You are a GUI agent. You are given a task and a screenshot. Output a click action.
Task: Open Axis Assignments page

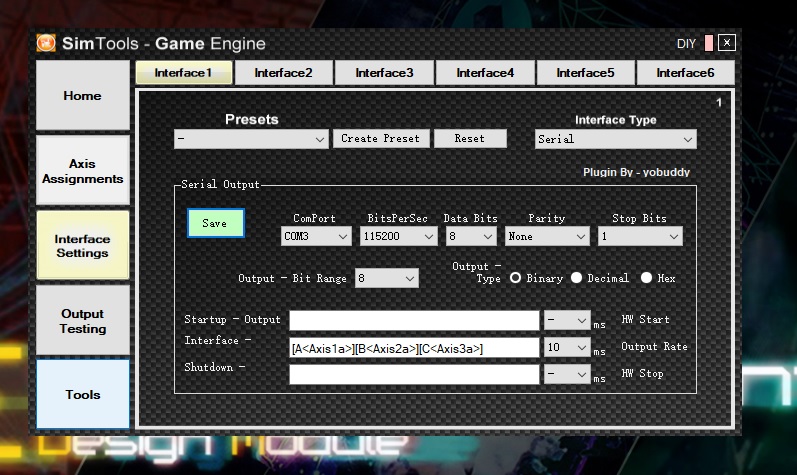pos(82,171)
